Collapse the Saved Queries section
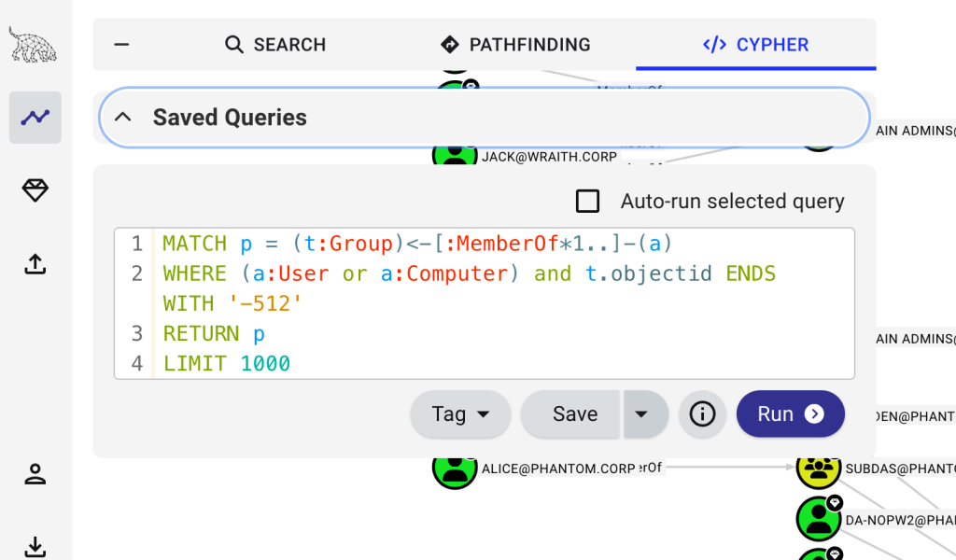The image size is (956, 560). click(x=122, y=118)
